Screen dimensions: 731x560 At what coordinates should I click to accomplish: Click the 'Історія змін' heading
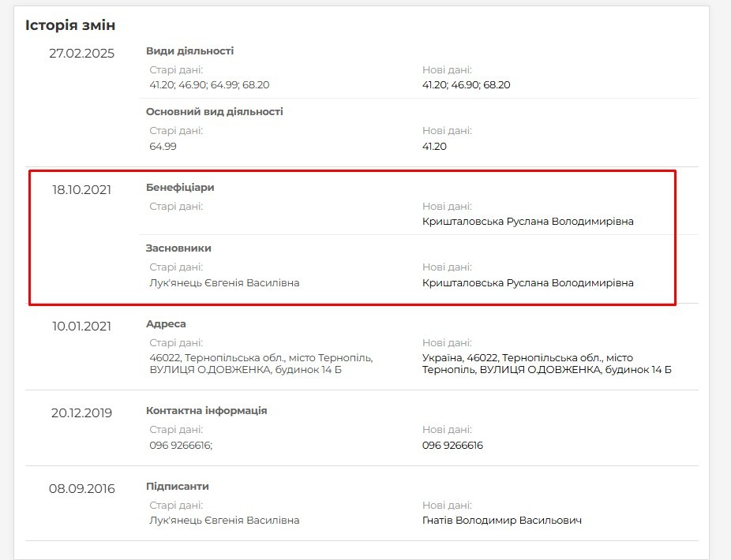click(x=70, y=25)
